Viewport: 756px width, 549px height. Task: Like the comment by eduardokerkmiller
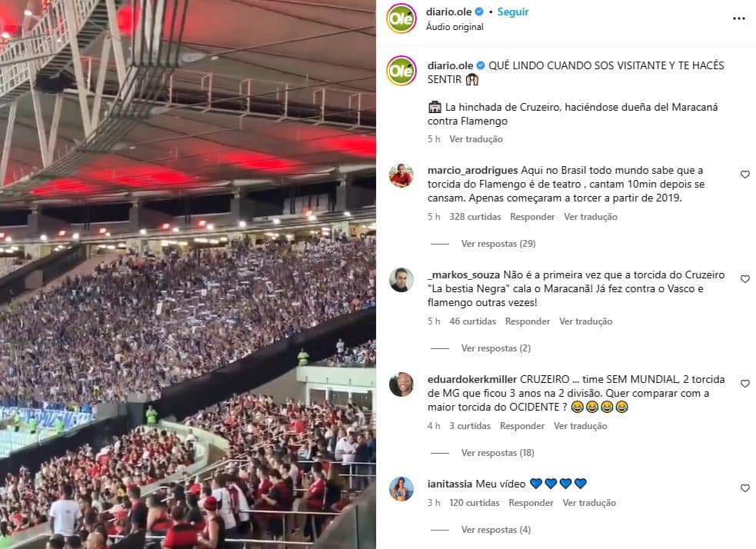click(x=745, y=384)
